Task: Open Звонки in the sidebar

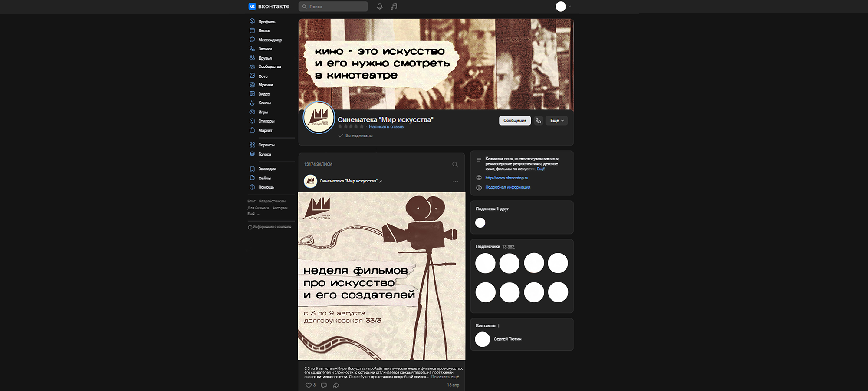Action: tap(260, 49)
